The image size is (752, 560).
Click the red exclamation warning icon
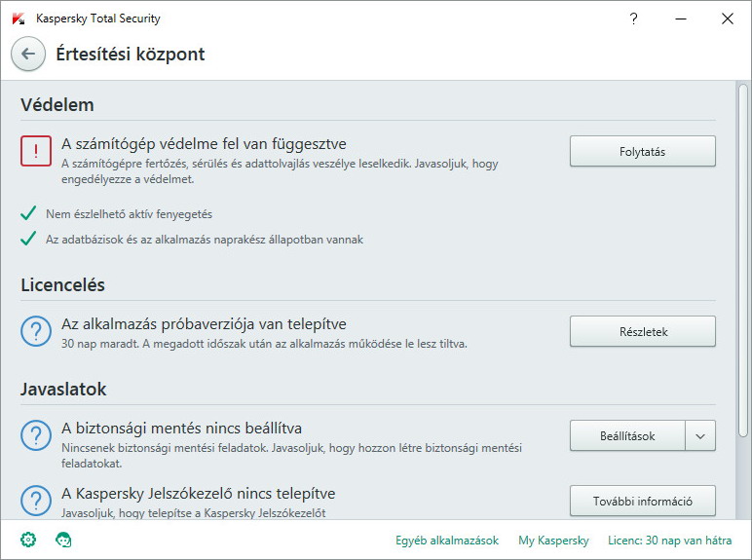pos(36,151)
